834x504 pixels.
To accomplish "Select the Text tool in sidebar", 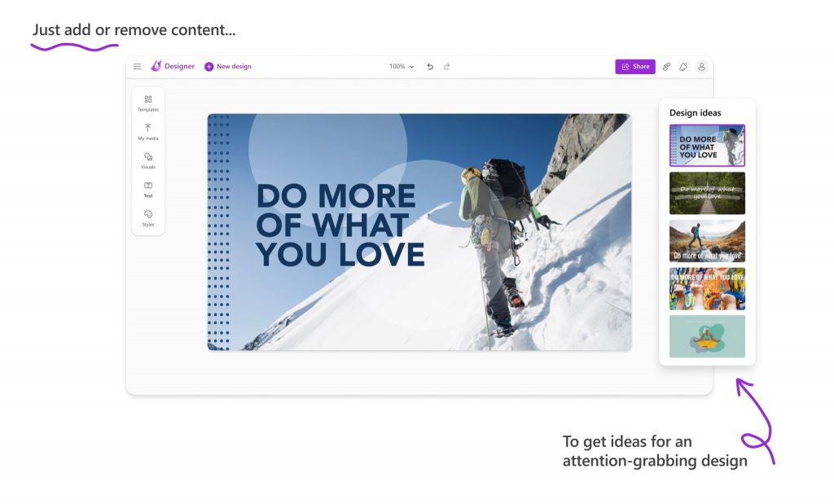I will coord(148,189).
